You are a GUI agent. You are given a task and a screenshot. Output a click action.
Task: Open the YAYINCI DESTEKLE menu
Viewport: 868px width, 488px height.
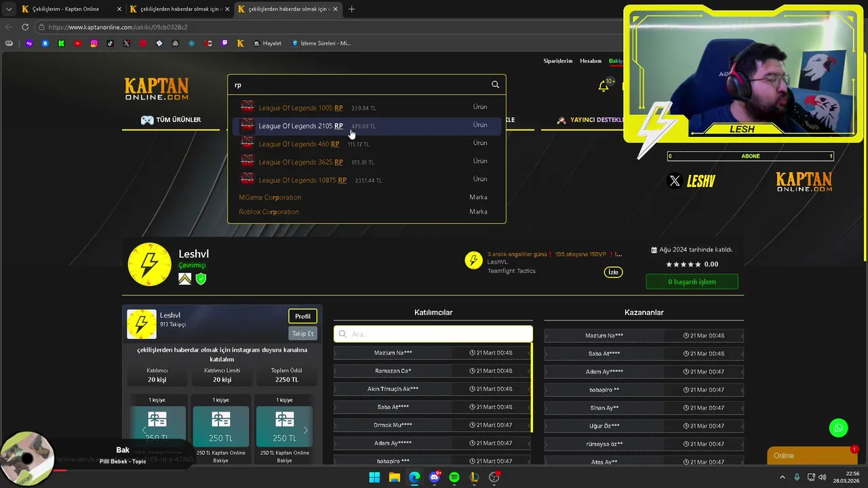590,120
